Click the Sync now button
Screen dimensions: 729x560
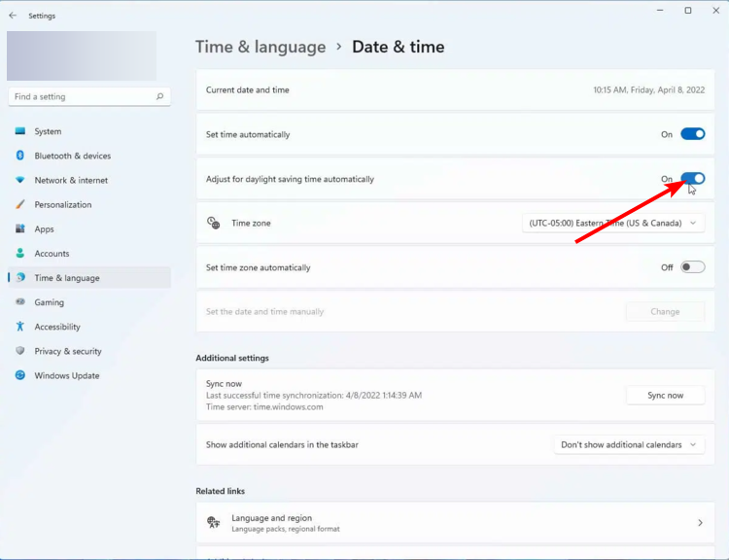pos(665,395)
